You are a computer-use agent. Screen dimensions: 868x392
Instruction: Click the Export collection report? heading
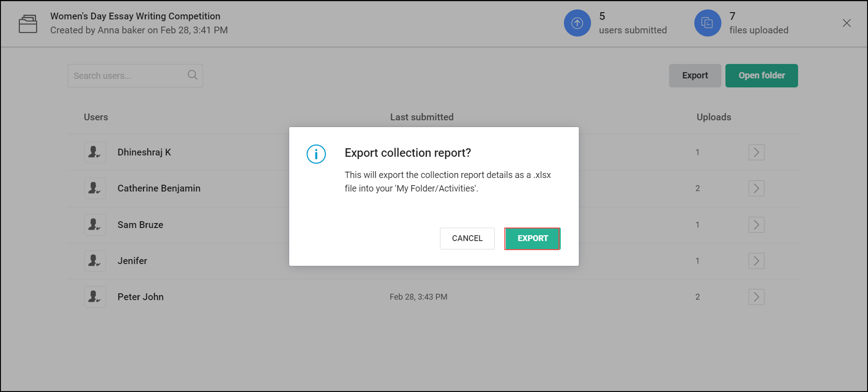point(408,153)
